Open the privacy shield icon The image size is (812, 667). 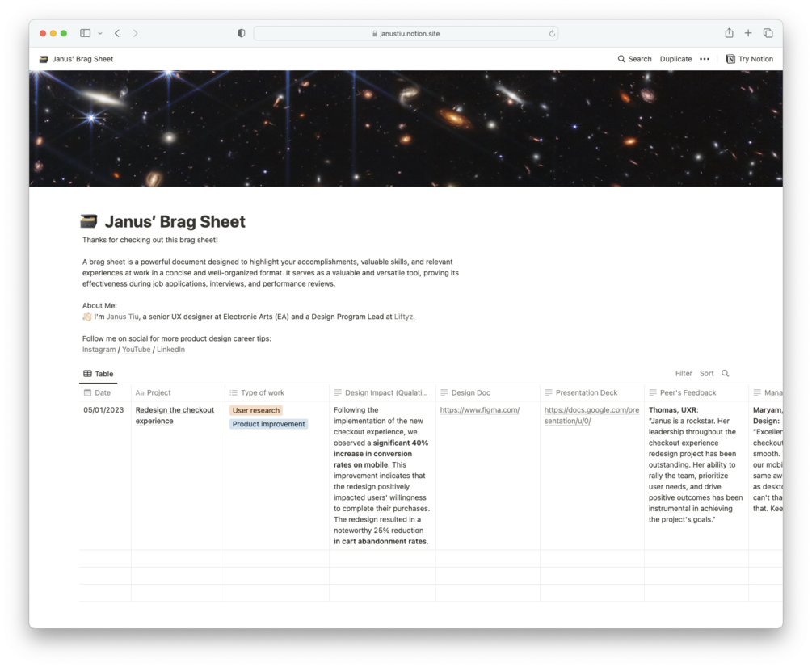point(242,33)
